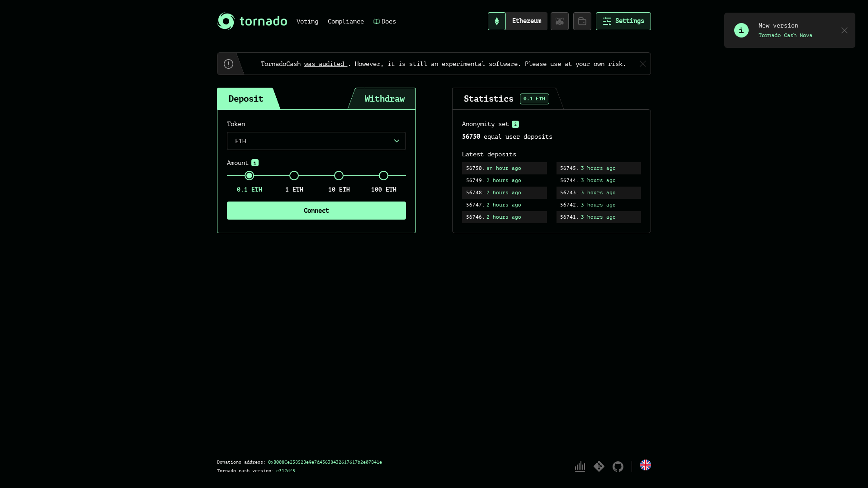Screen dimensions: 868x488
Task: Click the Connect button
Action: coord(316,211)
